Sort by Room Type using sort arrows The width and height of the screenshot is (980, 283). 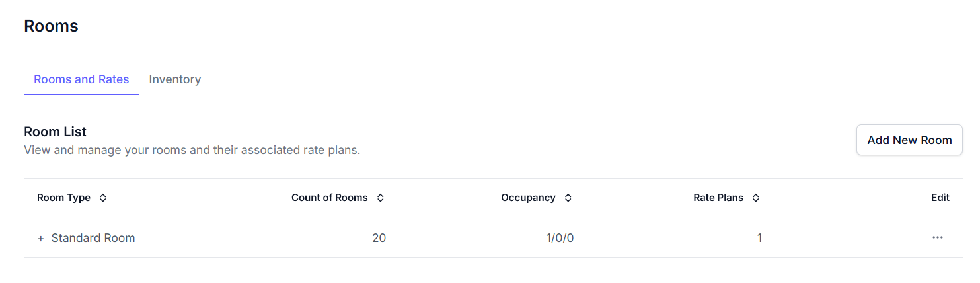tap(103, 198)
